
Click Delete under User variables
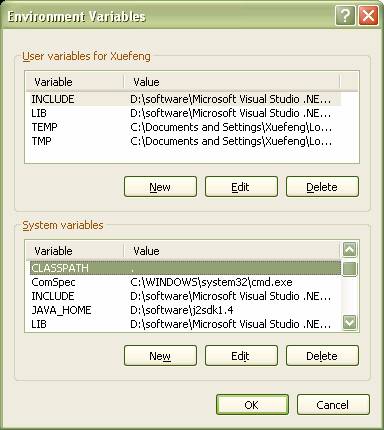pyautogui.click(x=322, y=187)
